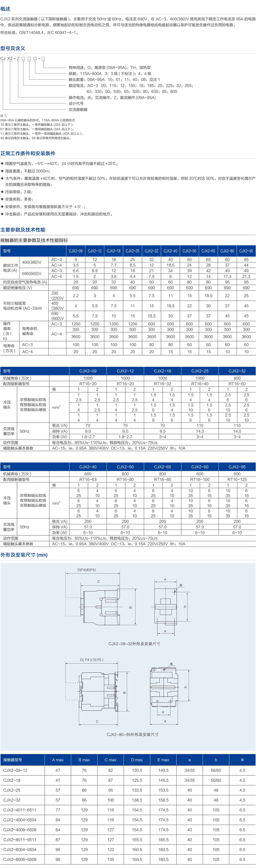256x868 pixels.
Task: Click the B max column header
Action: click(84, 760)
